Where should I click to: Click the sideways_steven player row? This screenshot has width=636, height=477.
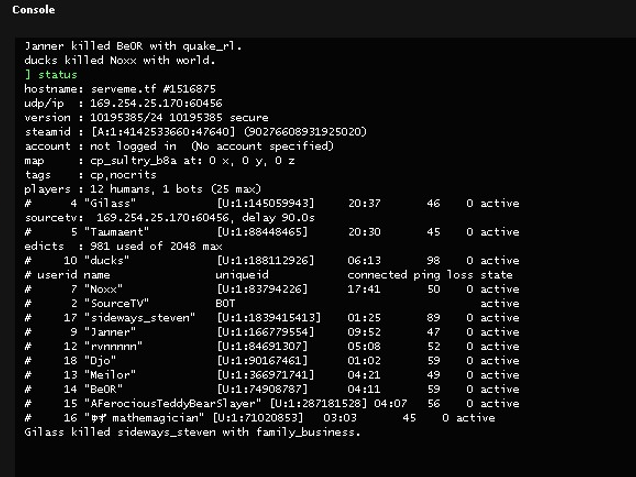[270, 318]
